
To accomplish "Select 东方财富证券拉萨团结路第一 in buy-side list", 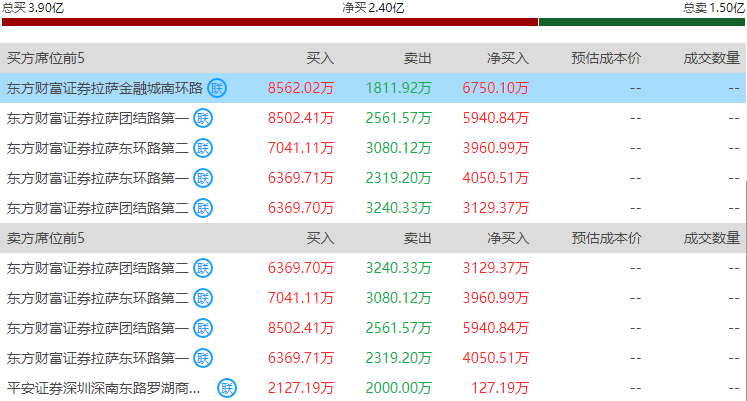I will pyautogui.click(x=98, y=118).
